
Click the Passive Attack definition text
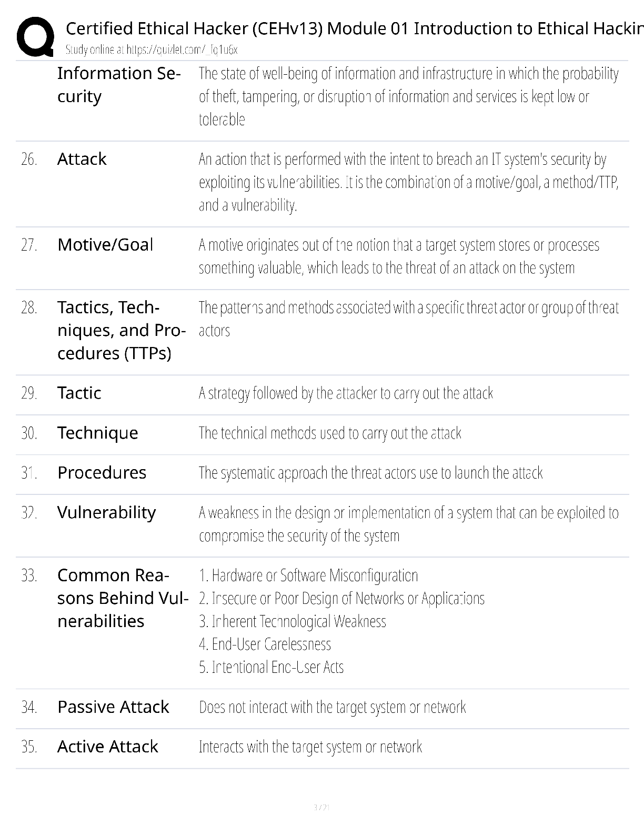pos(333,707)
